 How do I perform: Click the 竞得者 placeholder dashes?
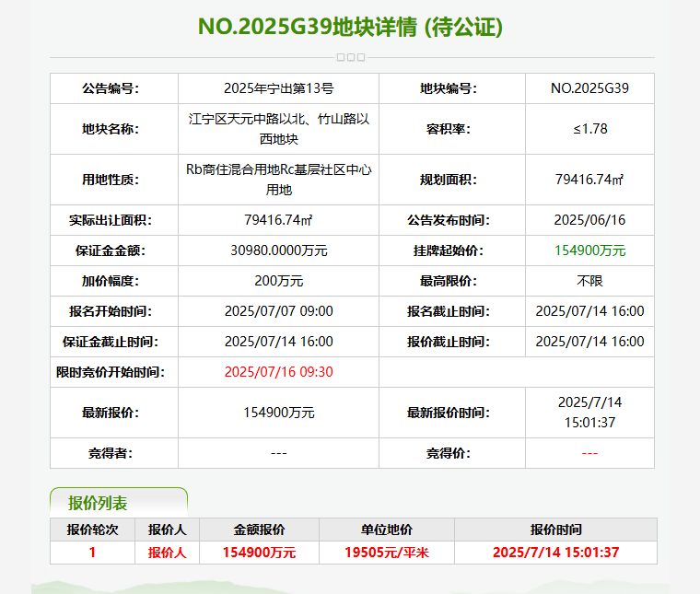point(278,453)
